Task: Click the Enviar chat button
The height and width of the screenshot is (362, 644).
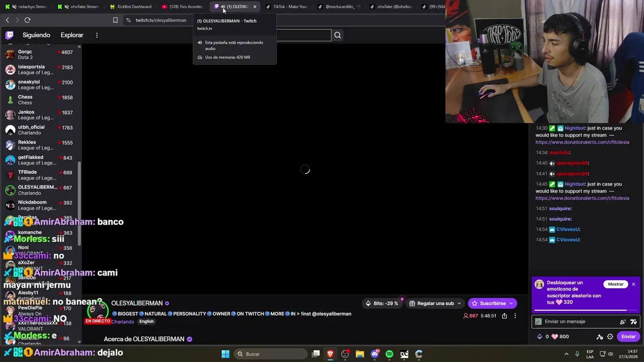Action: (628, 337)
